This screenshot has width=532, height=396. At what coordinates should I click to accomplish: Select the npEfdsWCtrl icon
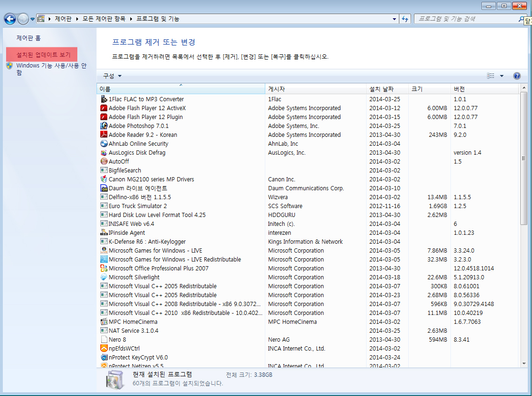tap(104, 349)
